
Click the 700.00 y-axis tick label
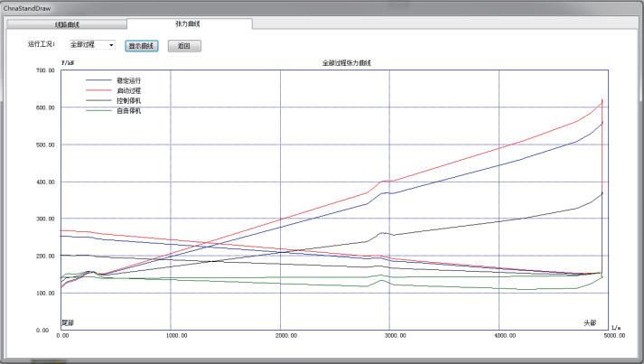click(x=45, y=70)
